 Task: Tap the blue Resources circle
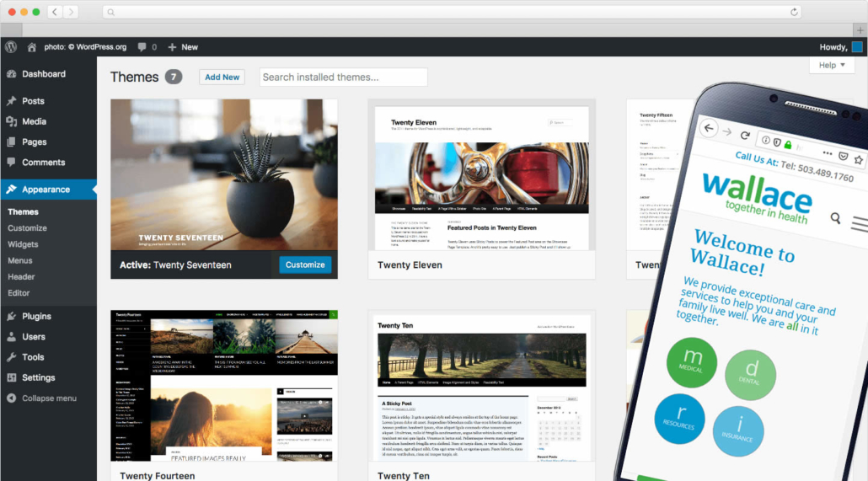[679, 419]
